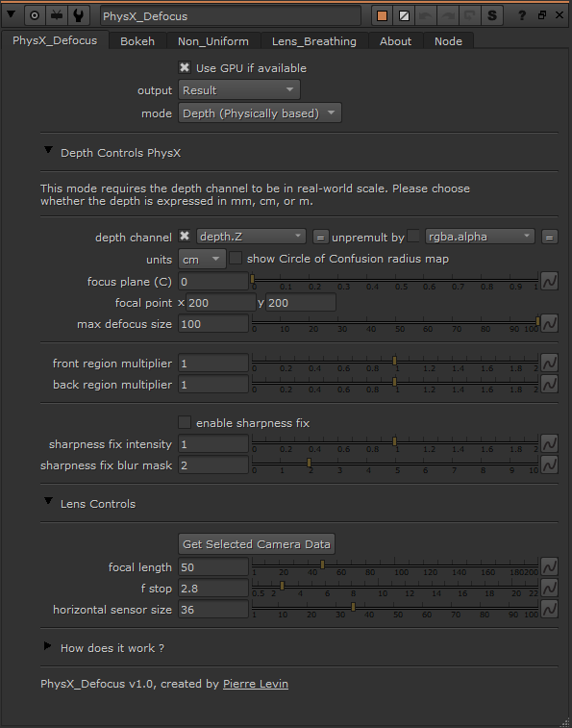This screenshot has width=572, height=728.
Task: Open the Pierre Levin link
Action: click(x=256, y=684)
